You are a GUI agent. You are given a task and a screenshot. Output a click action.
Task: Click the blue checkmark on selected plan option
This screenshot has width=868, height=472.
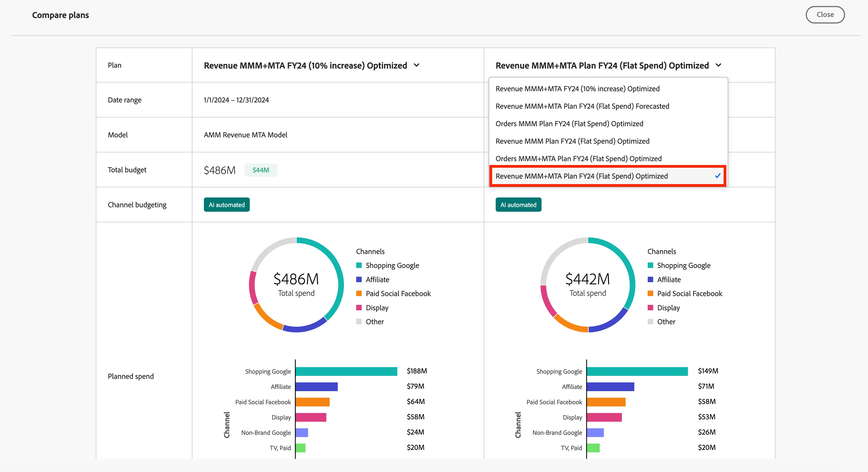[x=718, y=176]
